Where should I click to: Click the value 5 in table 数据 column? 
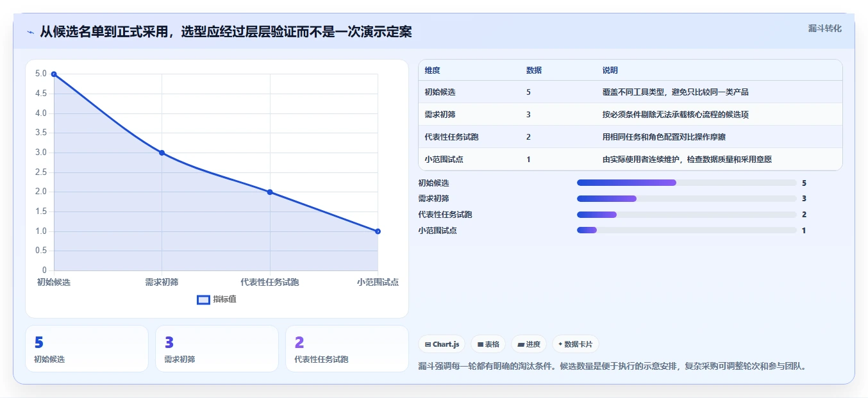pos(528,92)
